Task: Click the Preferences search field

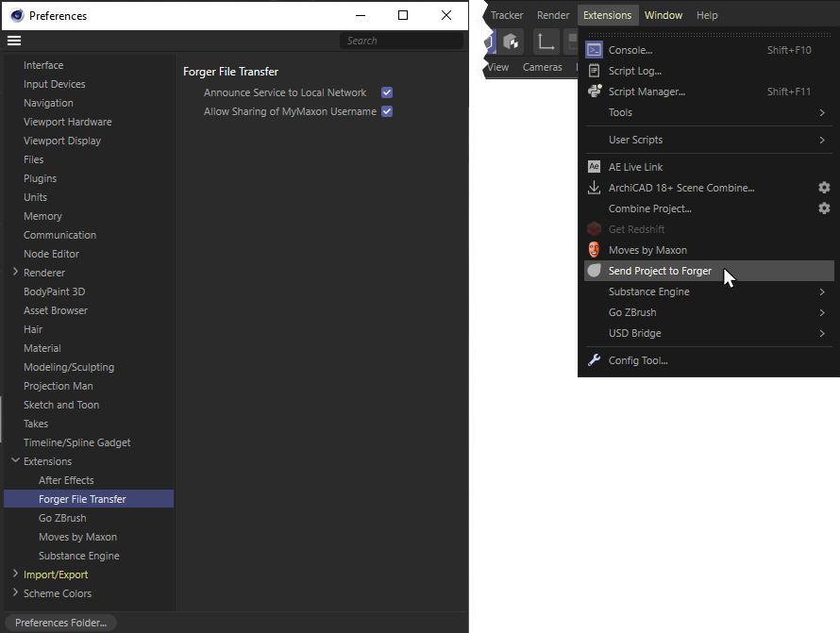Action: [401, 41]
